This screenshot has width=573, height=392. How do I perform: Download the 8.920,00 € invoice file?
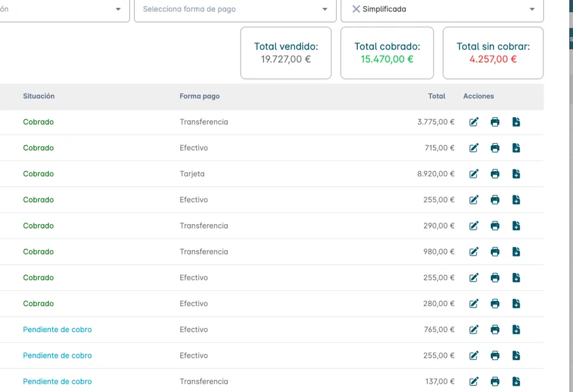[x=516, y=174]
